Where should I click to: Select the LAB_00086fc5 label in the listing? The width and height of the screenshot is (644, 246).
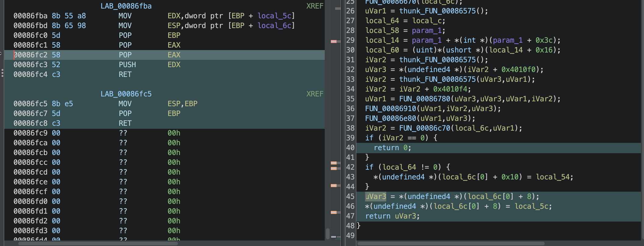click(x=126, y=94)
